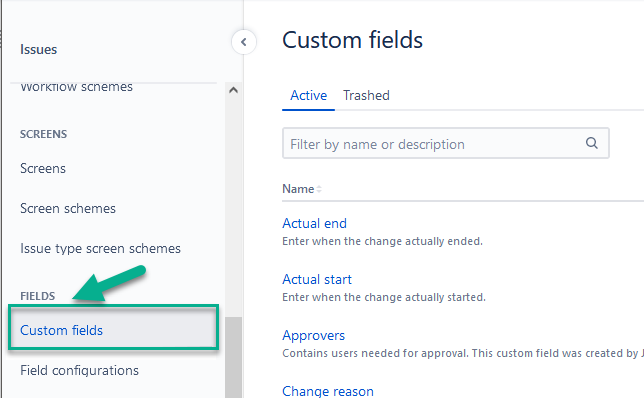Image resolution: width=644 pixels, height=398 pixels.
Task: Click the Filter by name or description field
Action: pos(446,143)
